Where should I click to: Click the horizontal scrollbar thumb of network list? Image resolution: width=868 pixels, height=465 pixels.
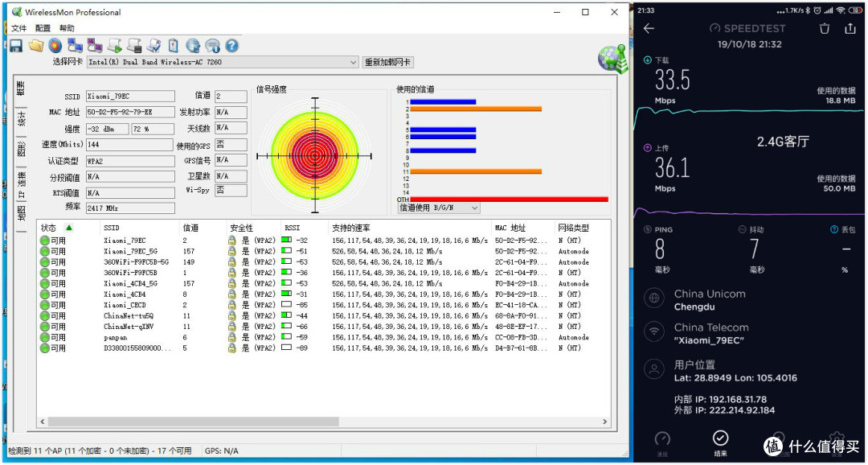[x=193, y=422]
